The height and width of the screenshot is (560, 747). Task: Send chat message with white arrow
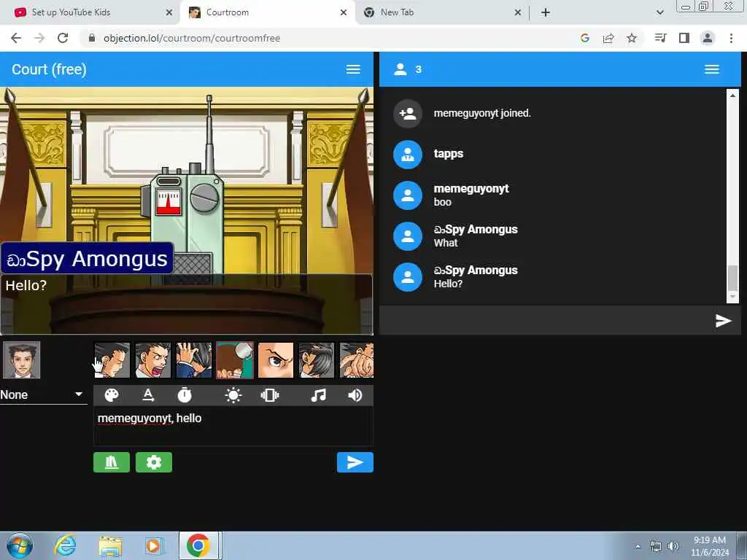pyautogui.click(x=723, y=321)
